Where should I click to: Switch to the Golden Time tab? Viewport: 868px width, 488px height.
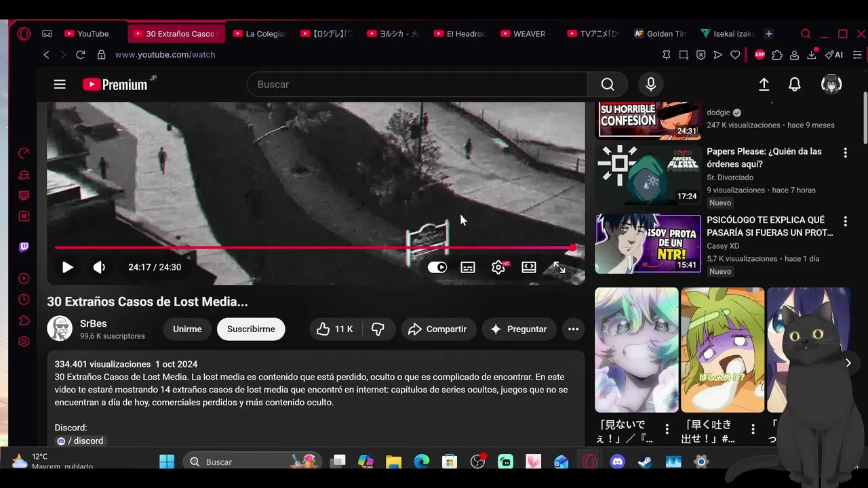click(x=660, y=34)
